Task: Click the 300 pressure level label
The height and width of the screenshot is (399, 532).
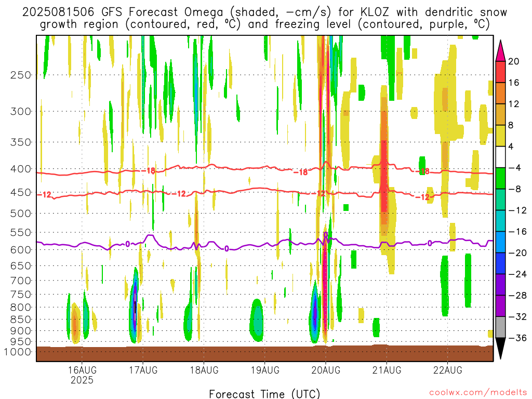Action: 20,111
